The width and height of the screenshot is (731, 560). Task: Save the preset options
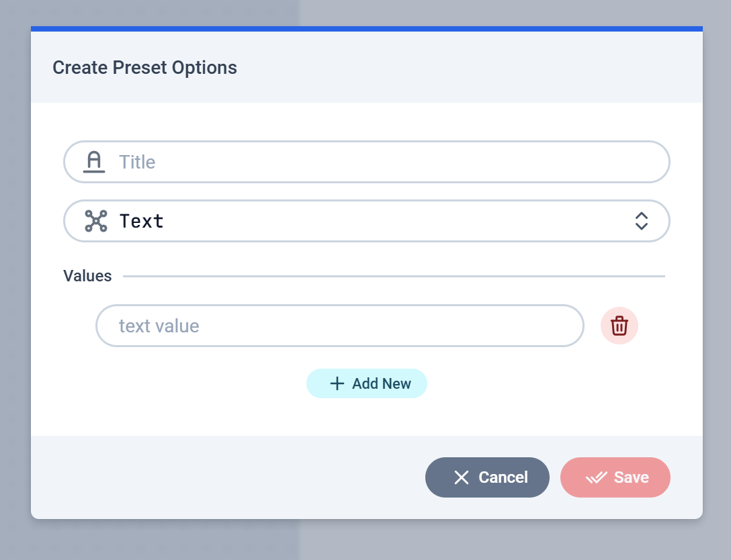615,477
